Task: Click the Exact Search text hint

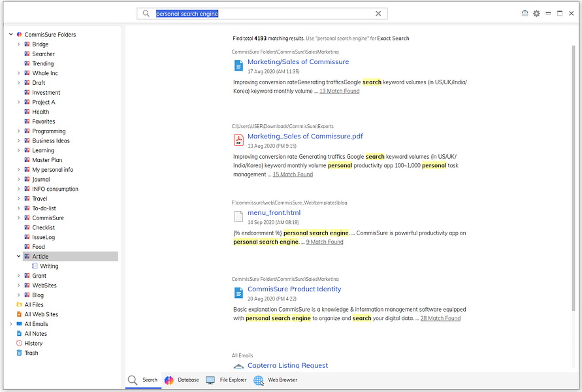Action: tap(393, 39)
